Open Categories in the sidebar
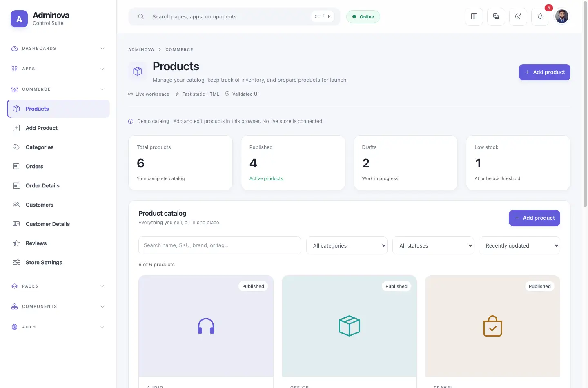The width and height of the screenshot is (588, 388). pyautogui.click(x=58, y=147)
